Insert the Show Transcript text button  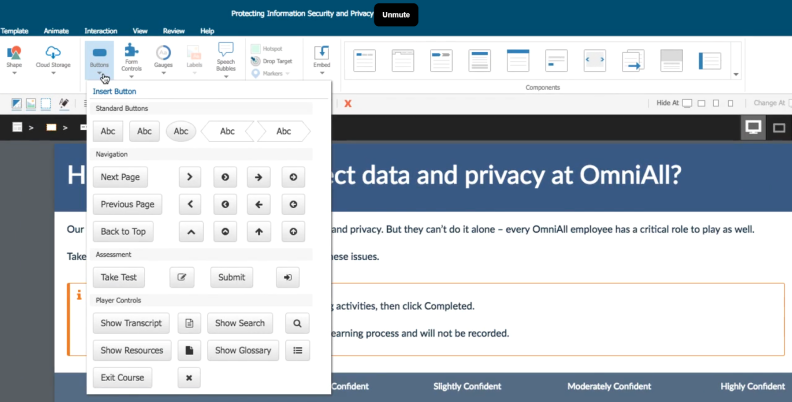[131, 323]
